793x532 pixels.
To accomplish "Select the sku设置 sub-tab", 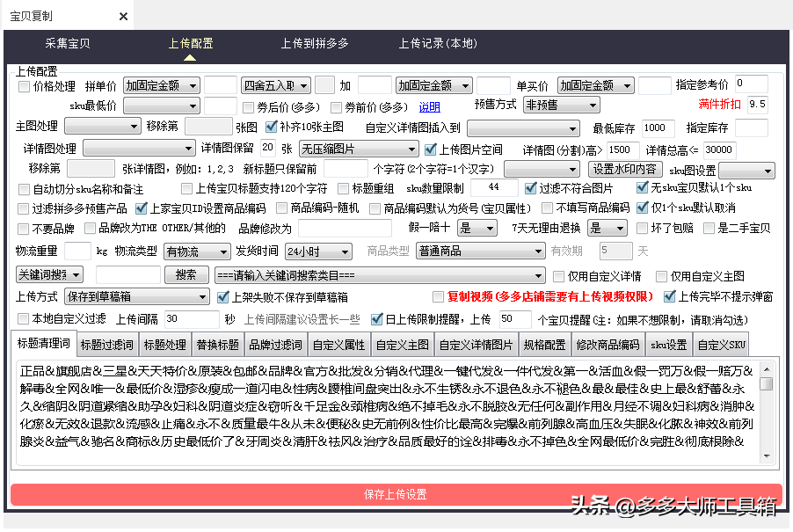I will point(668,343).
